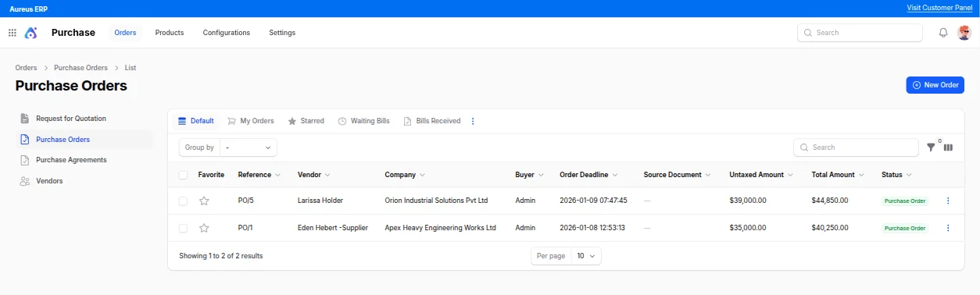The width and height of the screenshot is (980, 295).
Task: Click the Purchase app title
Action: (x=73, y=33)
